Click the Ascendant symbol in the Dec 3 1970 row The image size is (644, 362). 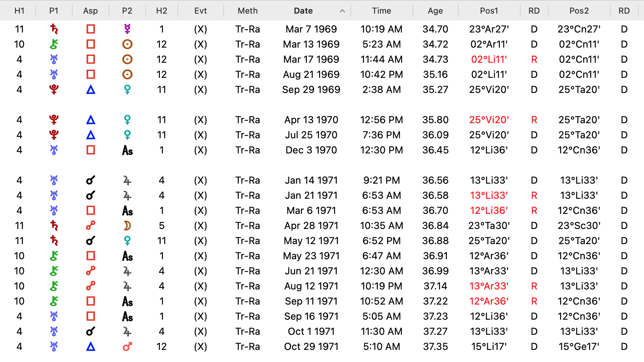(x=128, y=150)
